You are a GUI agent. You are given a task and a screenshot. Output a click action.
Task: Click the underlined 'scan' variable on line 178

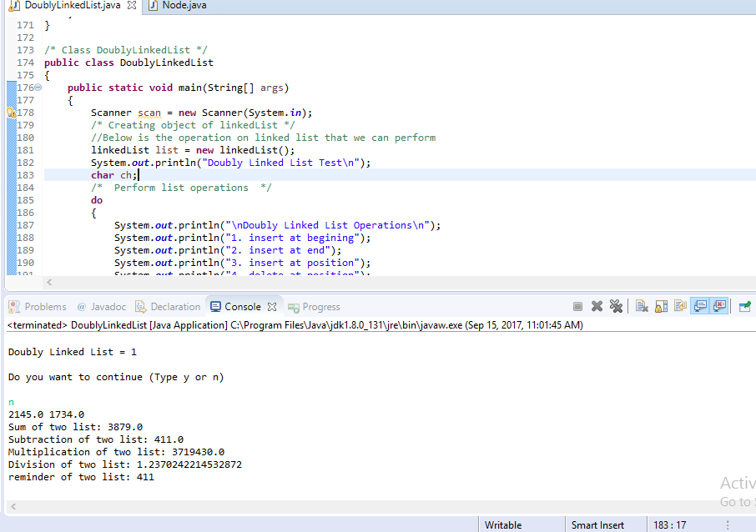149,113
